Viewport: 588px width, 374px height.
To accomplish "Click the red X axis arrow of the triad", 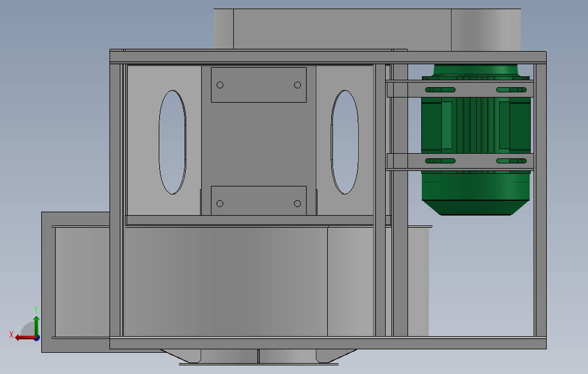I will [25, 338].
